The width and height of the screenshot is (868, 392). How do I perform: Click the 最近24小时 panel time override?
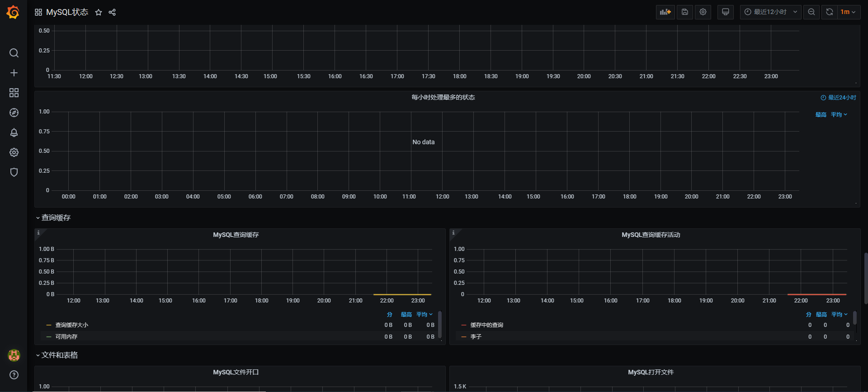(x=838, y=98)
